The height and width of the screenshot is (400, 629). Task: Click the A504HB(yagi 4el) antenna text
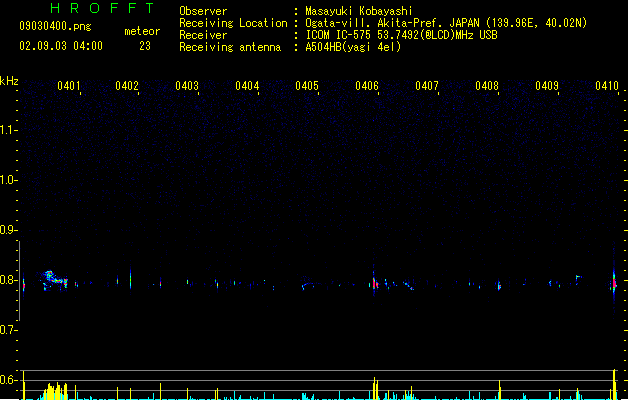353,47
